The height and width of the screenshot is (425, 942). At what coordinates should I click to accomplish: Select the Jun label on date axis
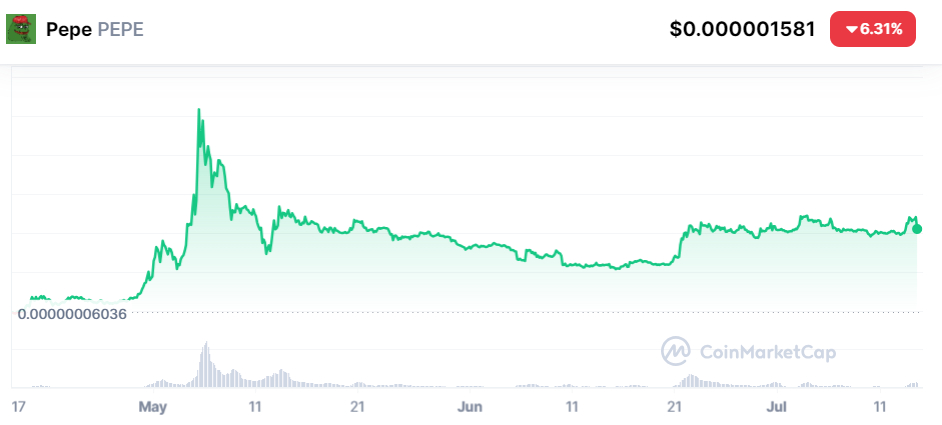[470, 407]
